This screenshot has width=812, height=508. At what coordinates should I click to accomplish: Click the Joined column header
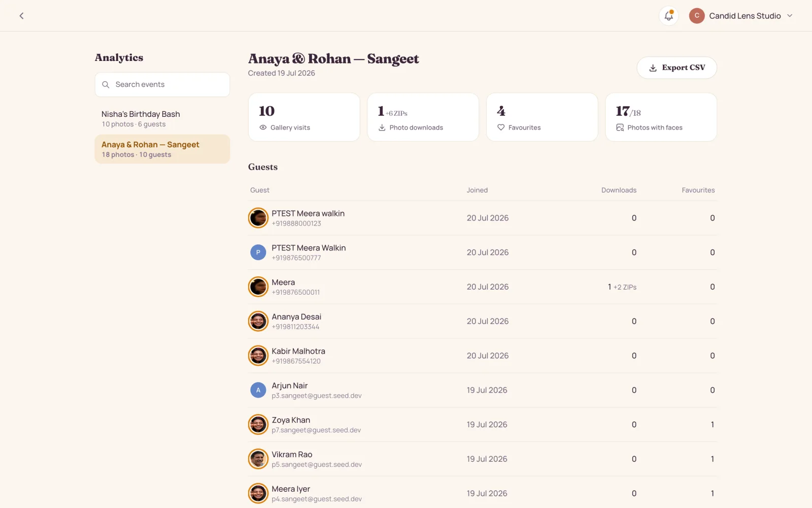pos(477,190)
